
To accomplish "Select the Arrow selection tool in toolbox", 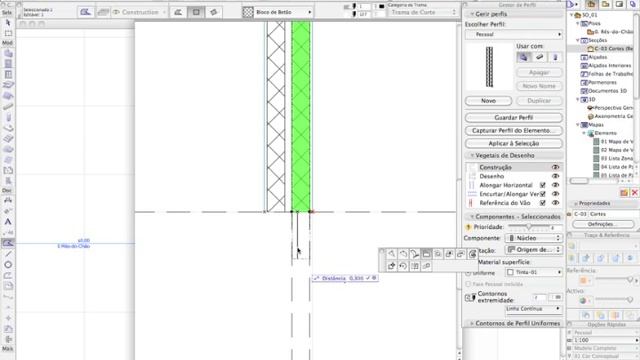I will tap(8, 23).
